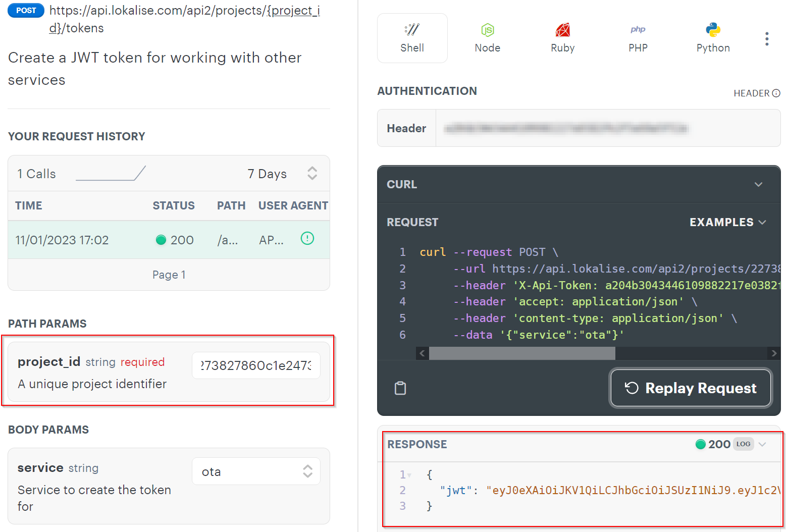Copy the curl request with clipboard icon

coord(400,388)
